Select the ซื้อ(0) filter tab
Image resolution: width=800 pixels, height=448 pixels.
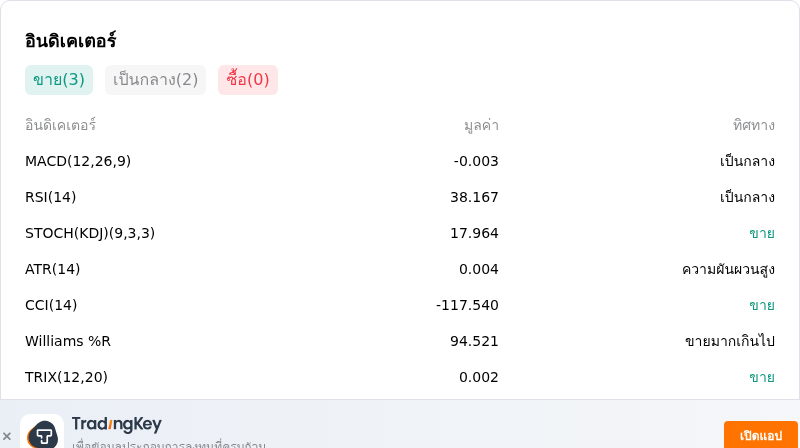[247, 80]
